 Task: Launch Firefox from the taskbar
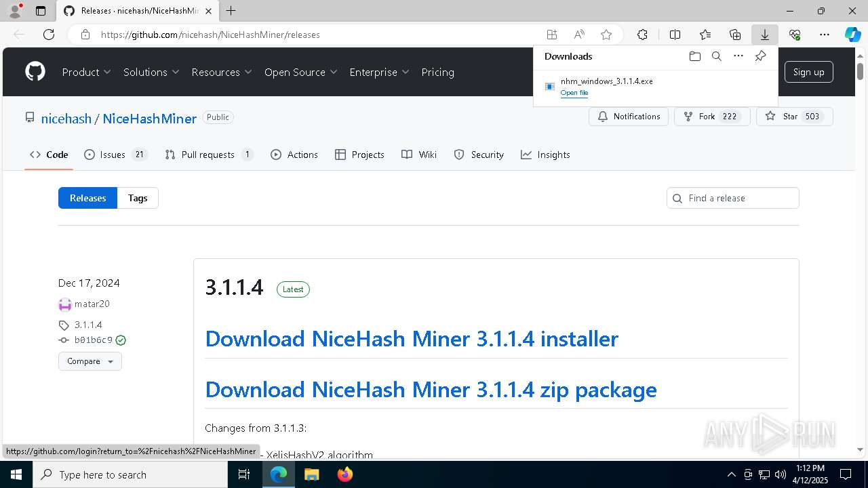[x=345, y=474]
